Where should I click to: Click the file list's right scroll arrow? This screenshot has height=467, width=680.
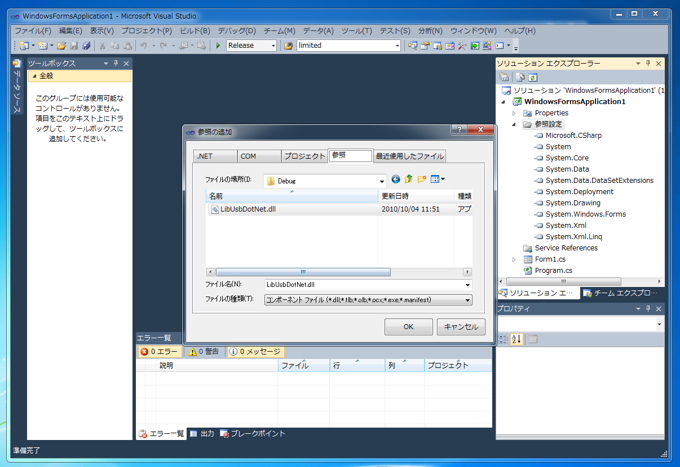[467, 272]
